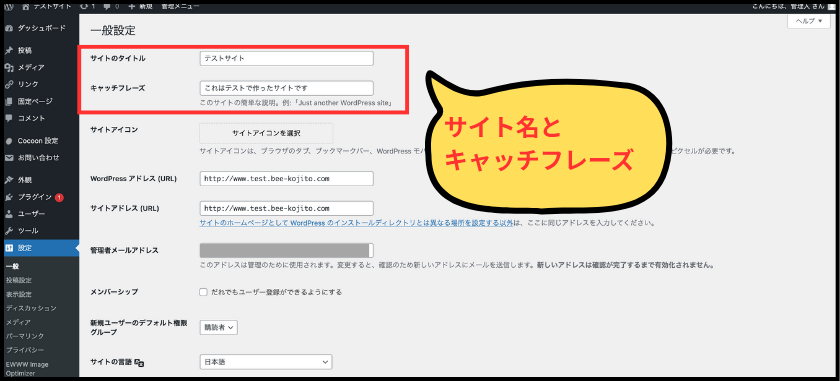Open the お問い合わせ envelope icon
Viewport: 840px width, 381px height.
[9, 158]
